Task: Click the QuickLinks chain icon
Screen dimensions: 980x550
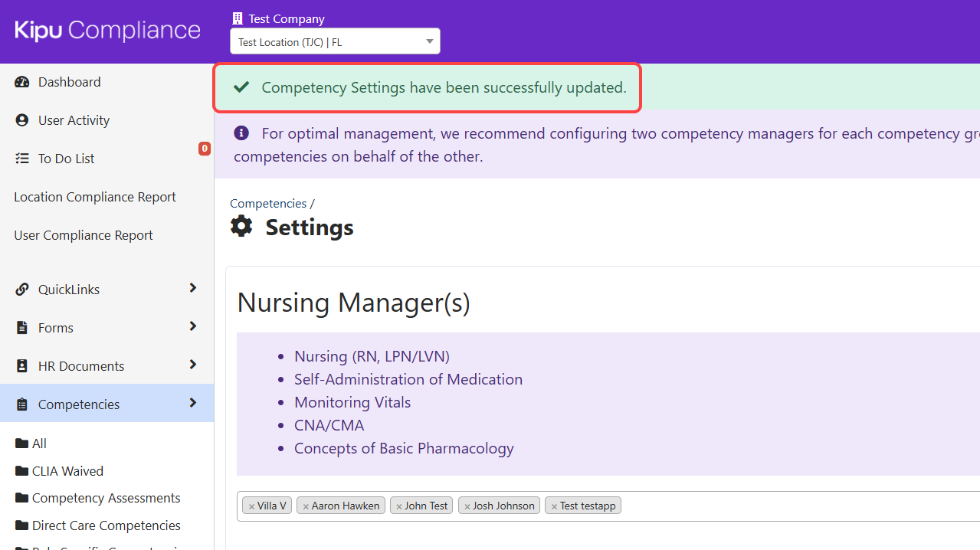Action: [22, 290]
